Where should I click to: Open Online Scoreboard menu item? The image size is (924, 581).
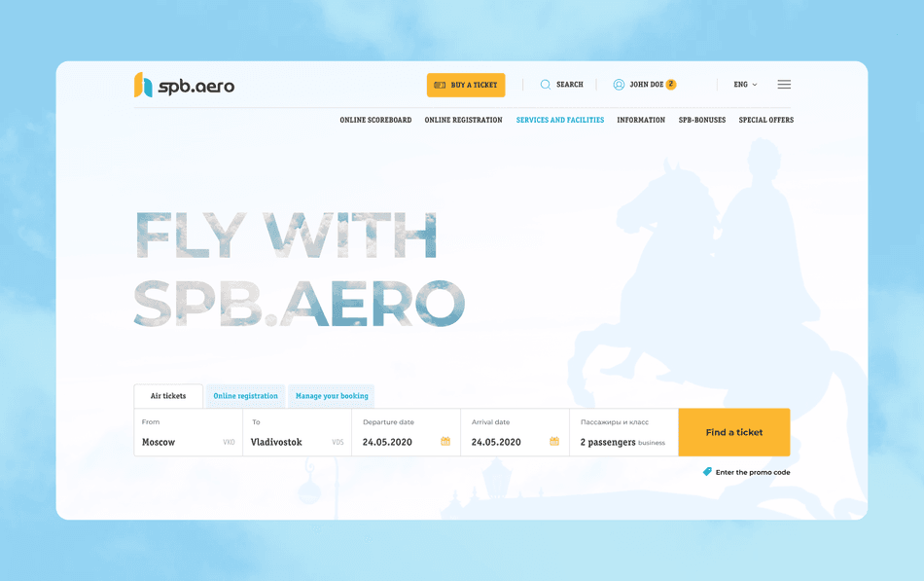click(x=375, y=120)
